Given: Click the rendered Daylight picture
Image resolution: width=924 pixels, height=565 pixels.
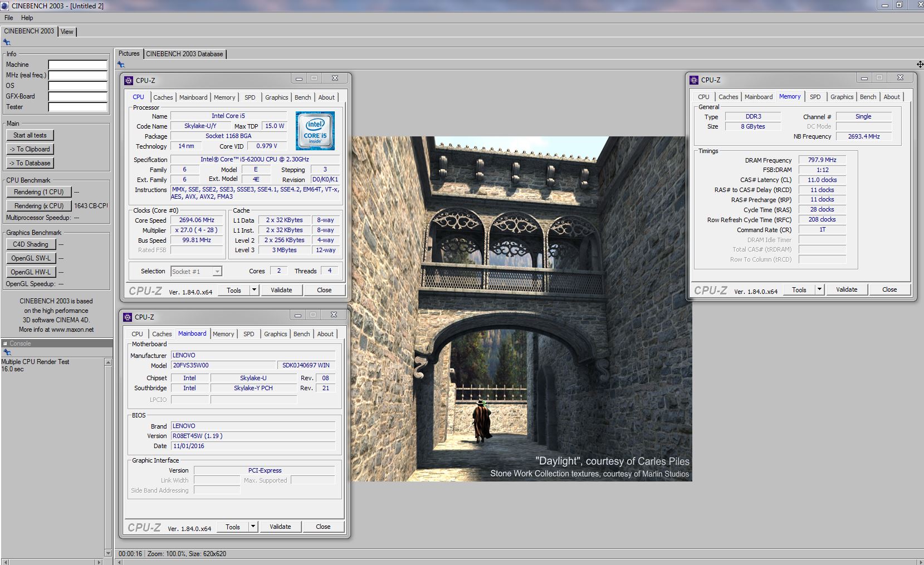Looking at the screenshot, I should tap(521, 309).
